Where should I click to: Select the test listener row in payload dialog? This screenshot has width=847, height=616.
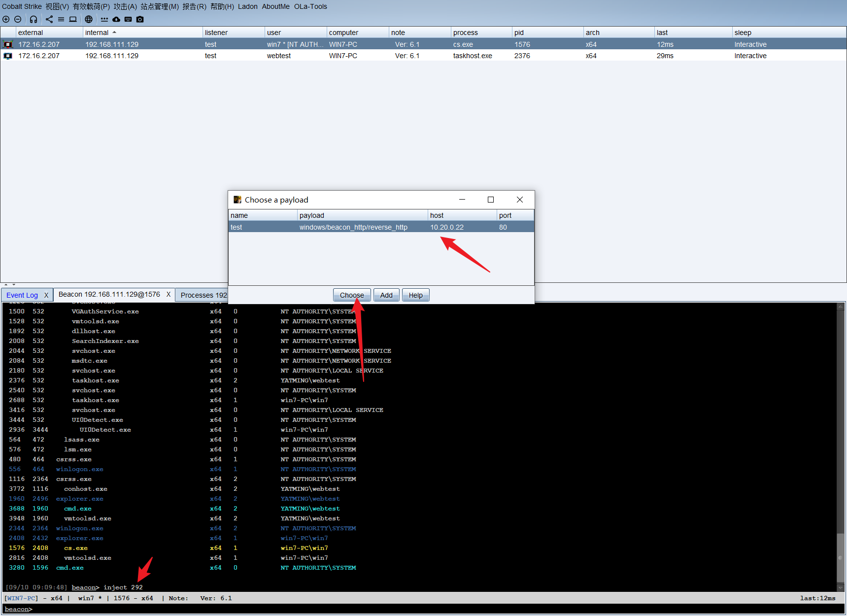381,227
